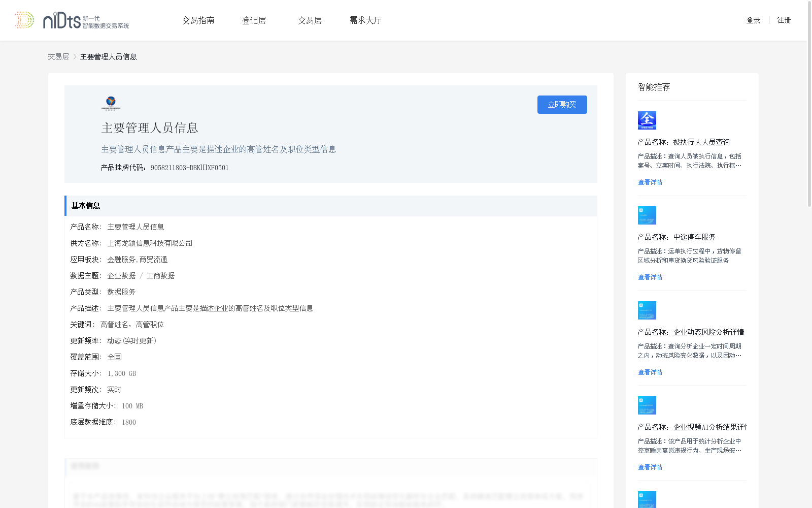Open the 交易指南 menu

[x=198, y=20]
